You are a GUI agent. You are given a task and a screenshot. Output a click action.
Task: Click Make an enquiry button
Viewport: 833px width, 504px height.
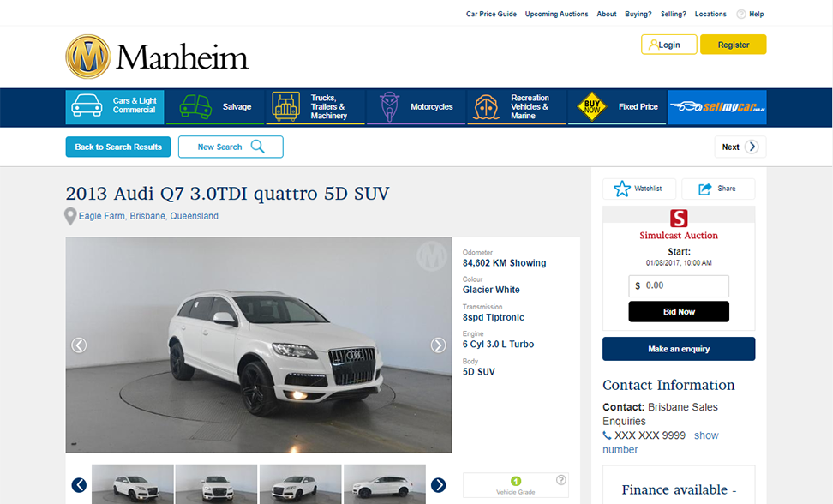[678, 349]
